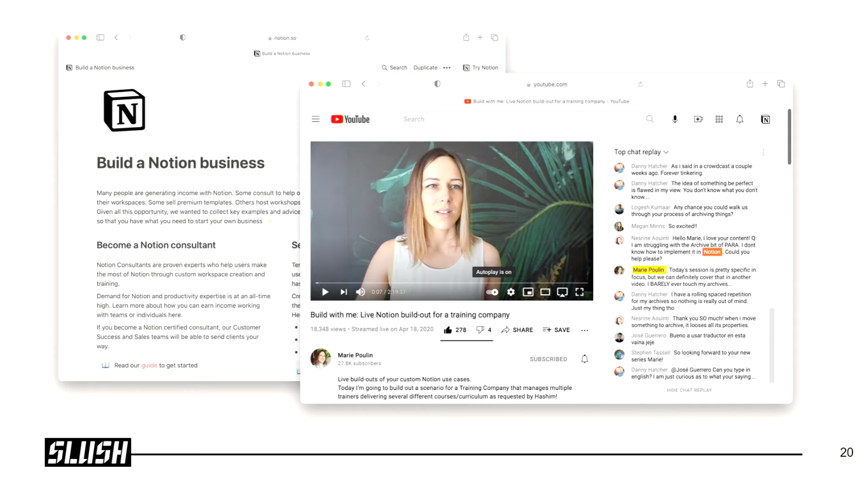Open new tab in YouTube Safari window
The image size is (868, 477).
[x=765, y=83]
